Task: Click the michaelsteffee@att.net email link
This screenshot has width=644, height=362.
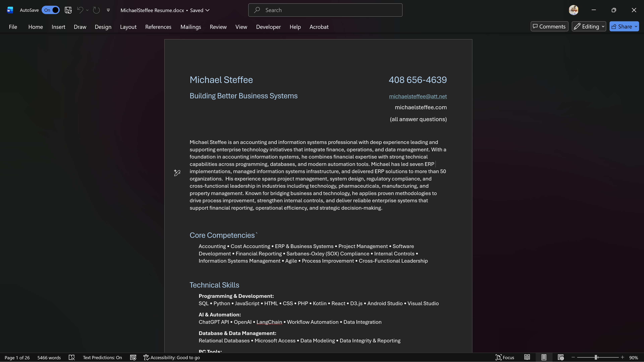Action: pos(418,96)
